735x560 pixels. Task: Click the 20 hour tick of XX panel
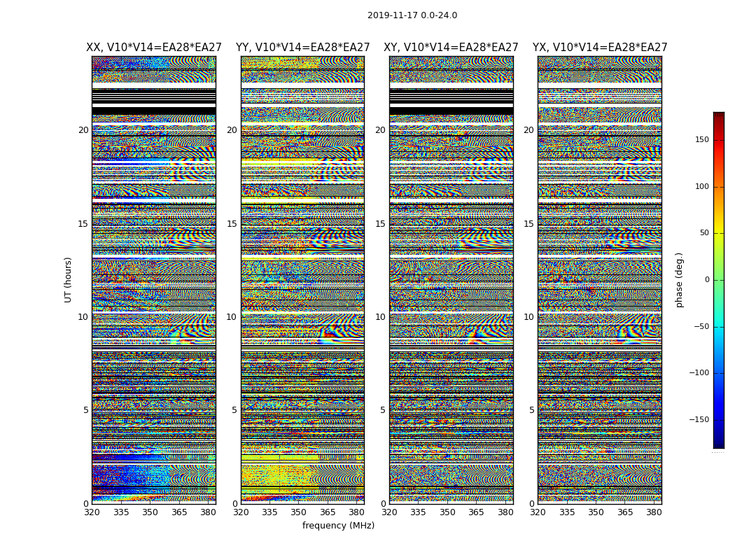point(83,130)
